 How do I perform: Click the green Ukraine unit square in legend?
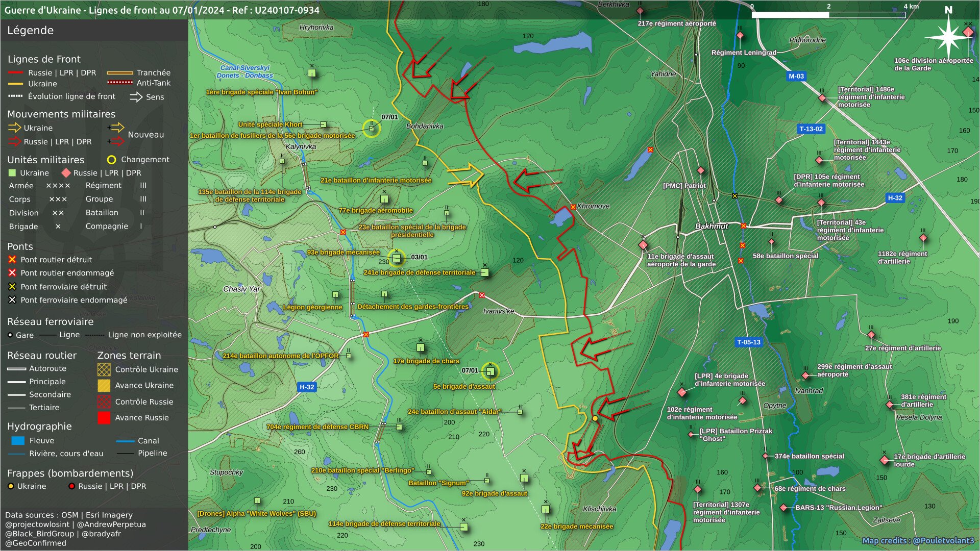[x=12, y=173]
